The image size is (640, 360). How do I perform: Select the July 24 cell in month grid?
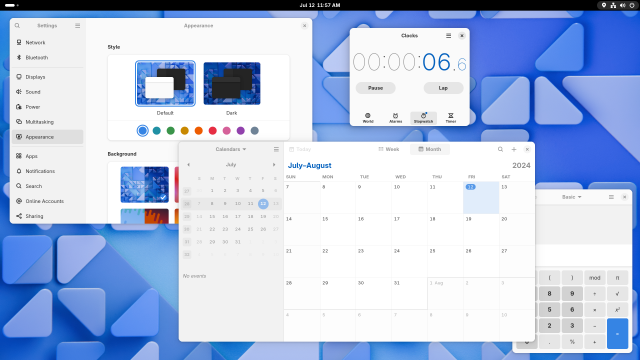coord(410,262)
